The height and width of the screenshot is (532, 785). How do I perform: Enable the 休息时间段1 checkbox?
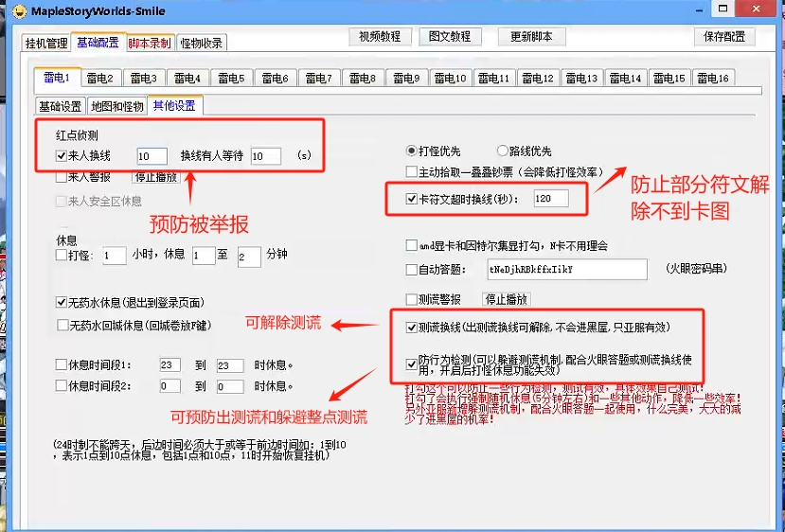pos(62,364)
